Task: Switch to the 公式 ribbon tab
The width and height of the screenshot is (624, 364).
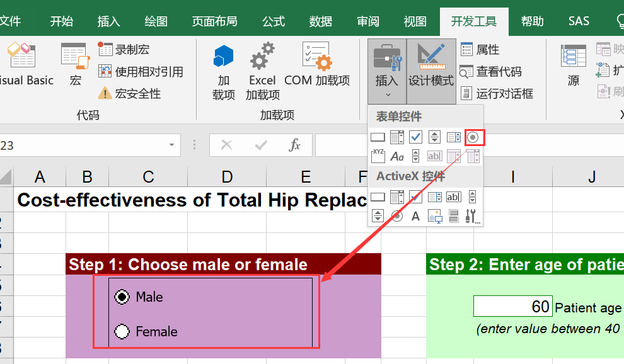Action: pos(273,21)
